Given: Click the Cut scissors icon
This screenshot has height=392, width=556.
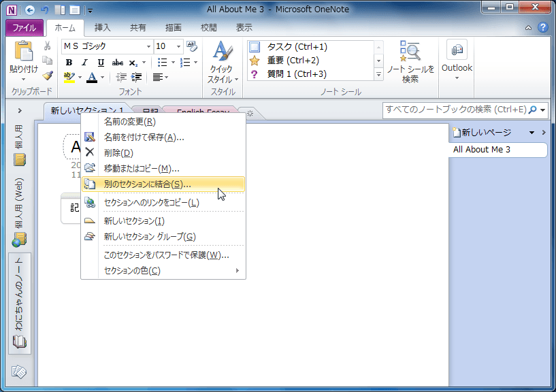Looking at the screenshot, I should [x=47, y=46].
